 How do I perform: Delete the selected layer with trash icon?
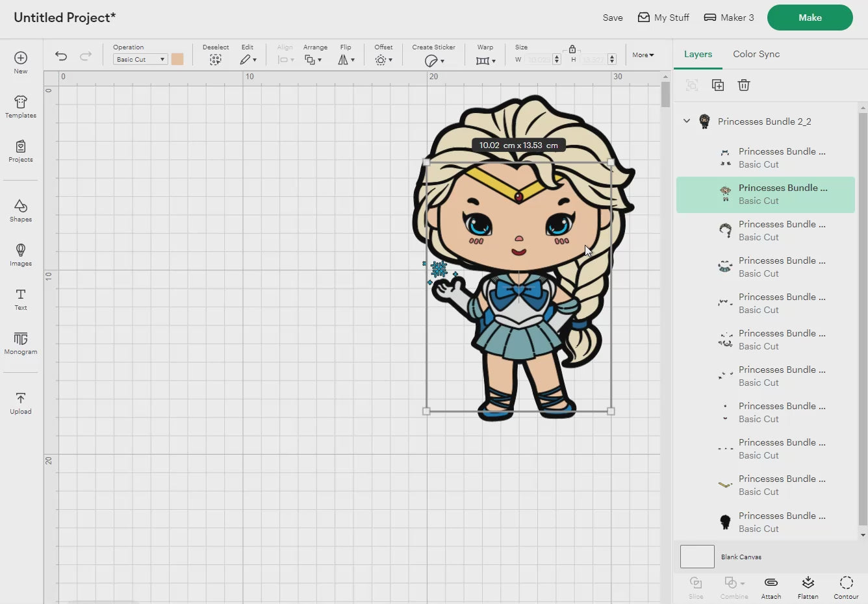click(744, 85)
